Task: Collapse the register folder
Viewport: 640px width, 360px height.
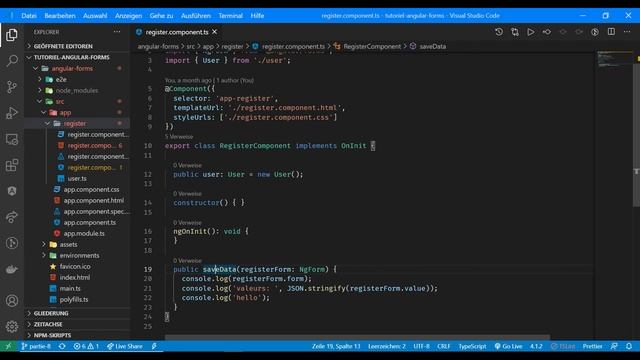Action: click(x=77, y=124)
